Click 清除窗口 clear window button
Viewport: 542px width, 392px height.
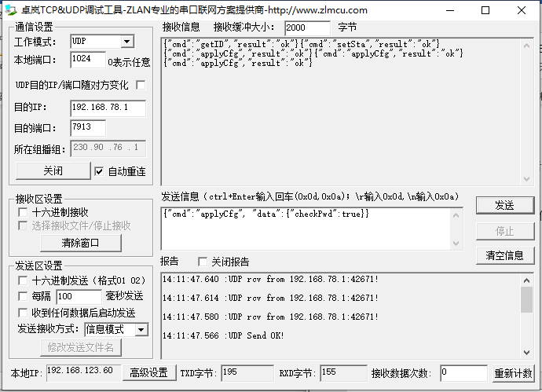81,243
